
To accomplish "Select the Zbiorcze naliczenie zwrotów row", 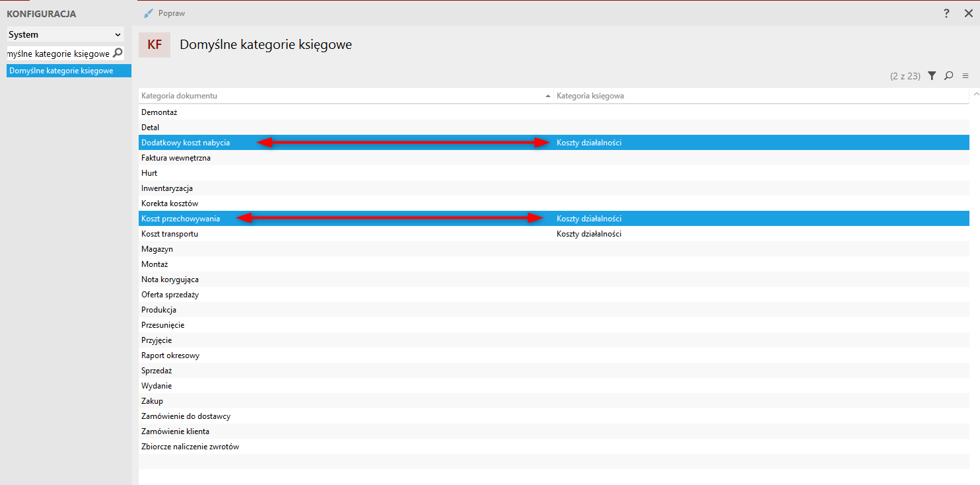I will click(554, 447).
